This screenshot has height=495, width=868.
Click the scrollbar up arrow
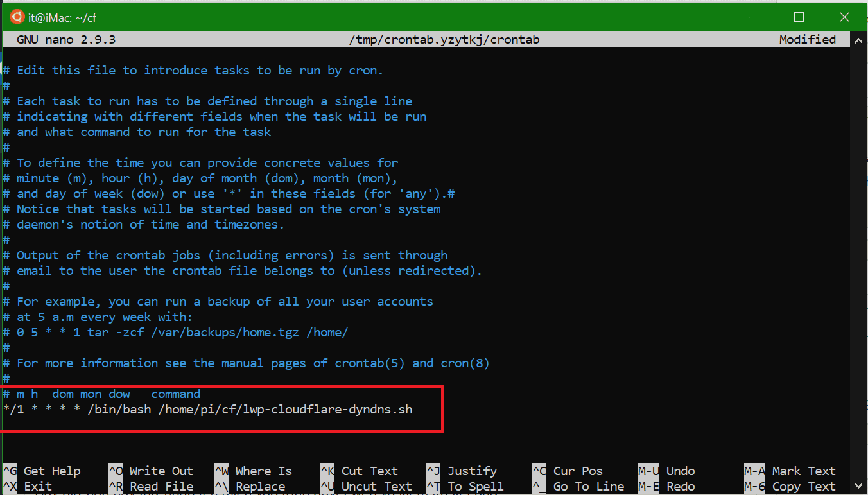858,40
